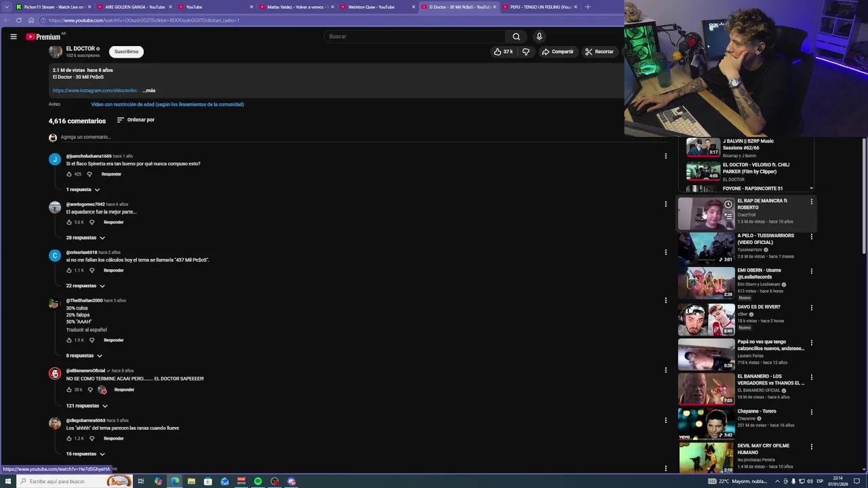Open the Windows Start menu

pyautogui.click(x=7, y=481)
